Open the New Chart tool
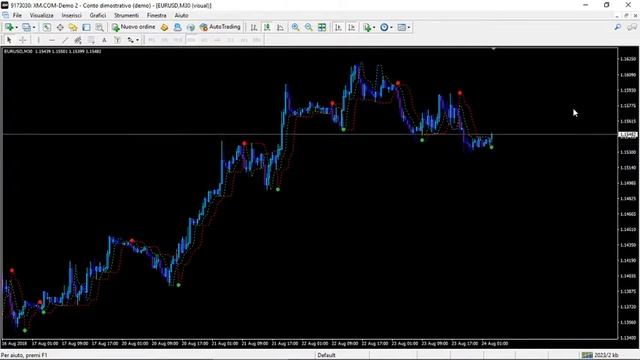Viewport: 640px width, 360px height. click(9, 27)
